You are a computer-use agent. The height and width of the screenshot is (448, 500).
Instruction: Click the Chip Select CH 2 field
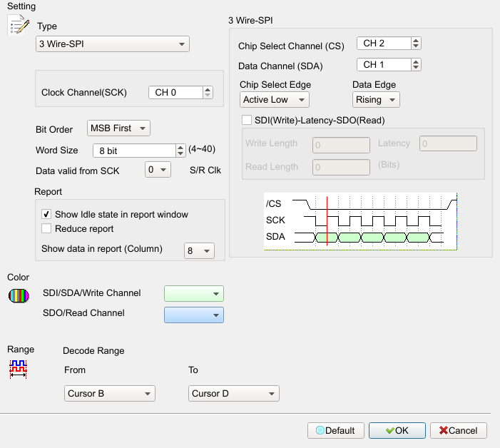384,44
